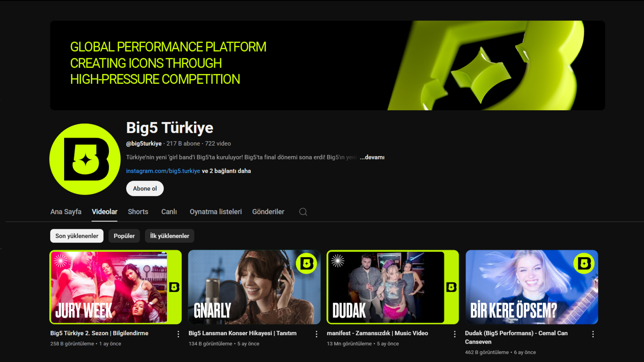Image resolution: width=644 pixels, height=362 pixels.
Task: Open the Oynatma listeleri tab
Action: pyautogui.click(x=216, y=212)
